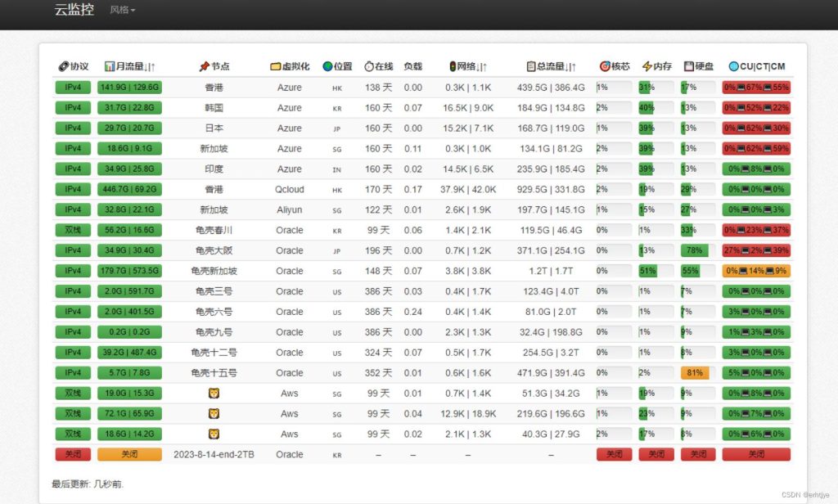Click the green IPv4 badge on the 香港 Azure row
This screenshot has height=504, width=838.
coord(72,88)
